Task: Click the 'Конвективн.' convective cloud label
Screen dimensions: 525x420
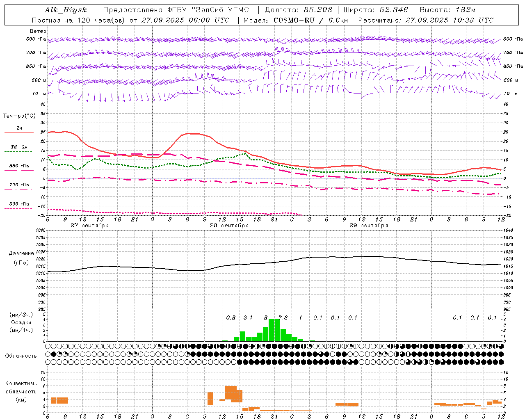Action: (x=21, y=383)
